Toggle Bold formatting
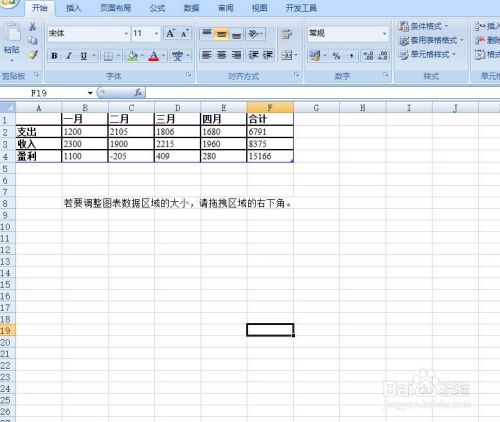The image size is (500, 422). click(x=54, y=56)
